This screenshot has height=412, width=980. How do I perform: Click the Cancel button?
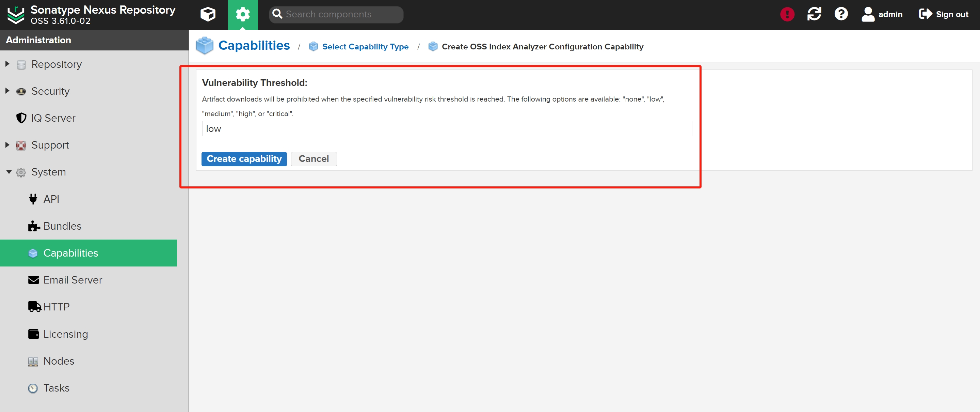click(314, 159)
